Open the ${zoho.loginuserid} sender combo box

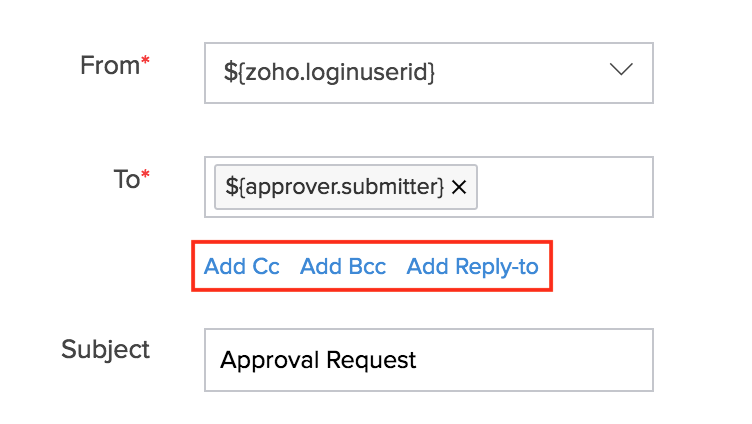point(429,73)
